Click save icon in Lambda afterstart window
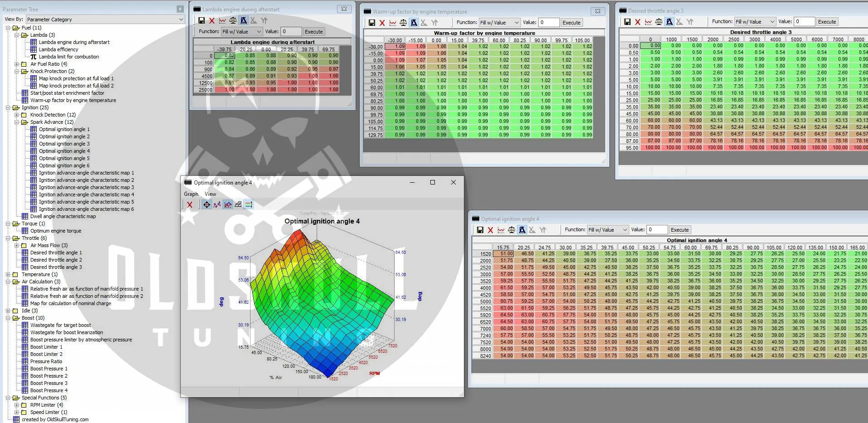The image size is (868, 423). pos(202,20)
